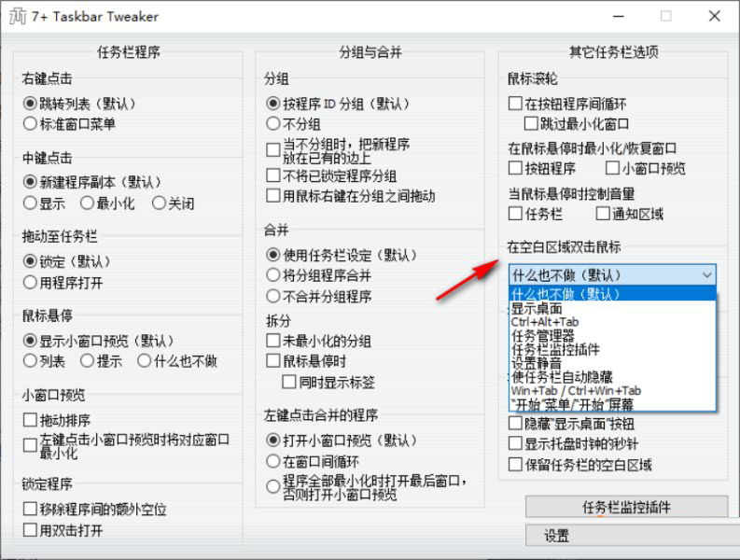Enable 同时显示标签 checkbox
The height and width of the screenshot is (560, 740).
[x=289, y=382]
